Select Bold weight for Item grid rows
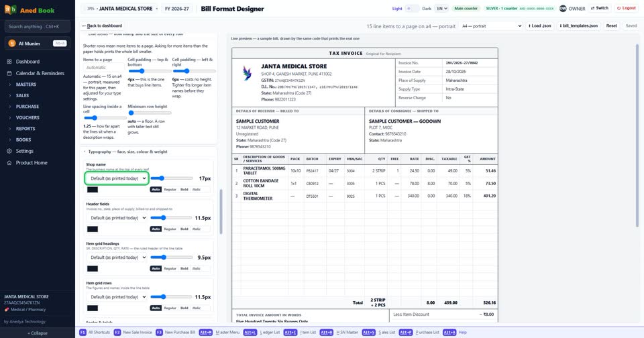644x338 pixels. pos(184,308)
